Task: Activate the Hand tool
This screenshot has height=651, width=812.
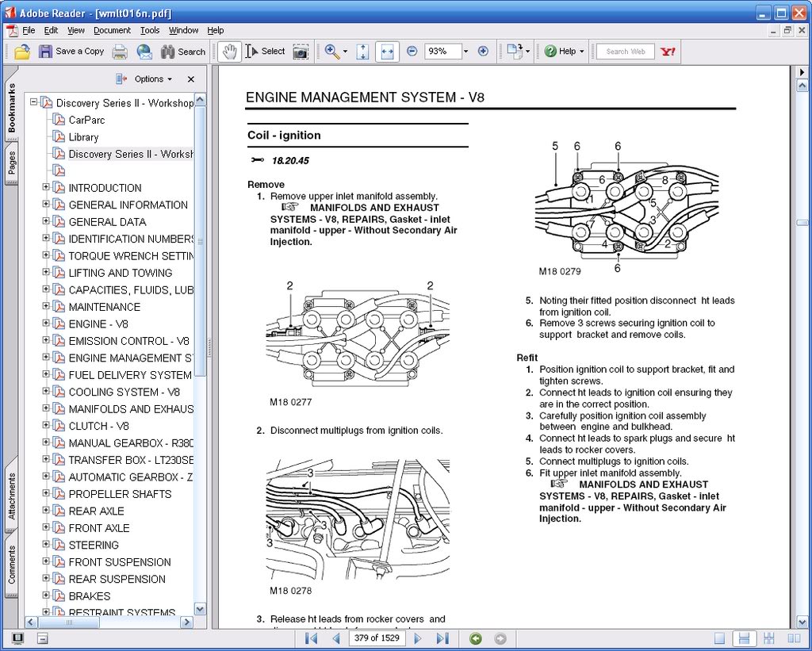Action: coord(229,51)
